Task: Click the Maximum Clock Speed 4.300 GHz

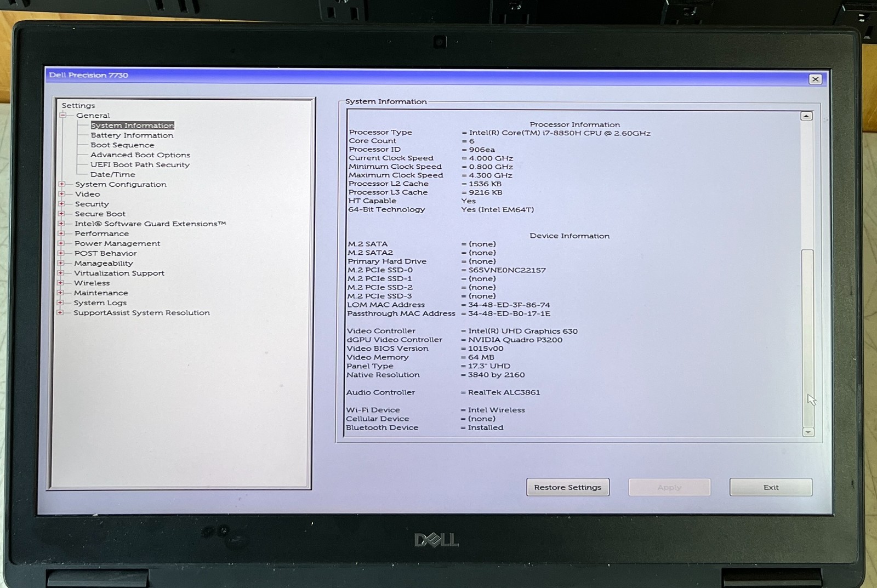Action: pyautogui.click(x=491, y=176)
